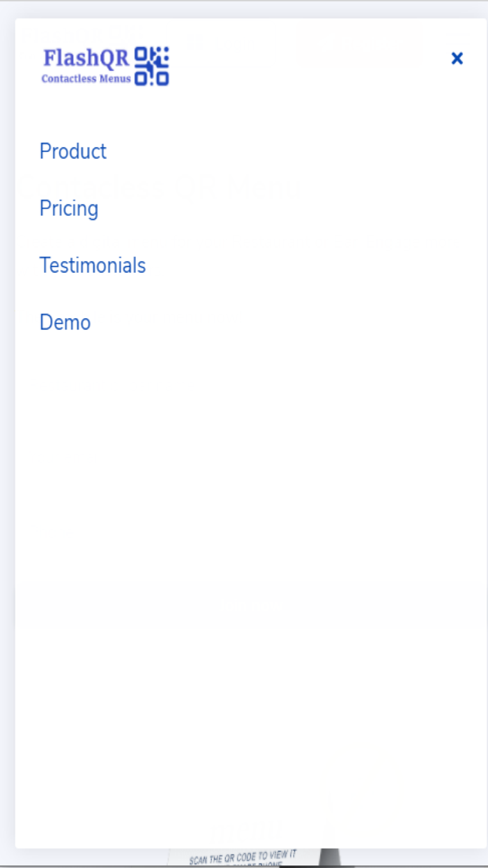Image resolution: width=488 pixels, height=868 pixels.
Task: Navigate to Testimonials
Action: tap(93, 266)
